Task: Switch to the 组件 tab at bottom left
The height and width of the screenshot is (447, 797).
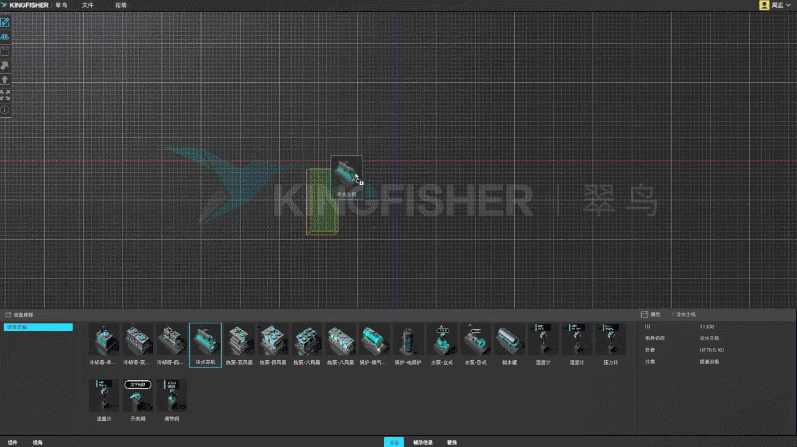Action: (13, 442)
